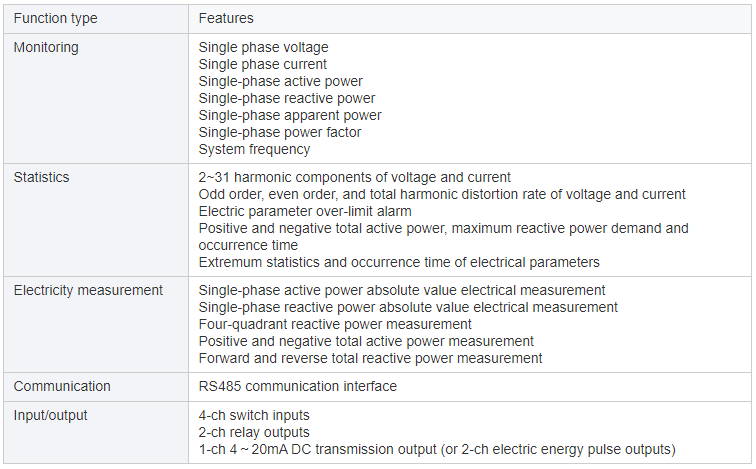Screen dimensions: 756x469
Task: Select 'Electric parameter over-limit alarm' text
Action: pyautogui.click(x=305, y=211)
